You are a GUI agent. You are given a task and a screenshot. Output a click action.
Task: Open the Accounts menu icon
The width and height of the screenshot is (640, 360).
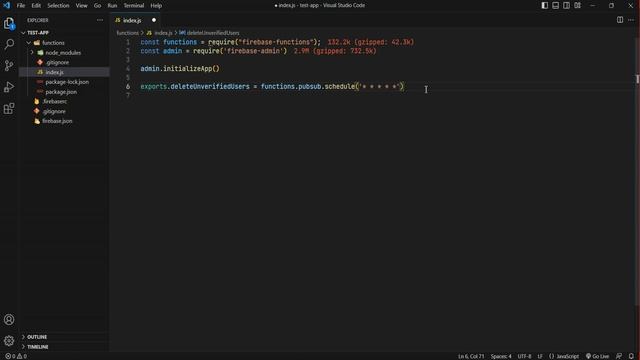9,320
